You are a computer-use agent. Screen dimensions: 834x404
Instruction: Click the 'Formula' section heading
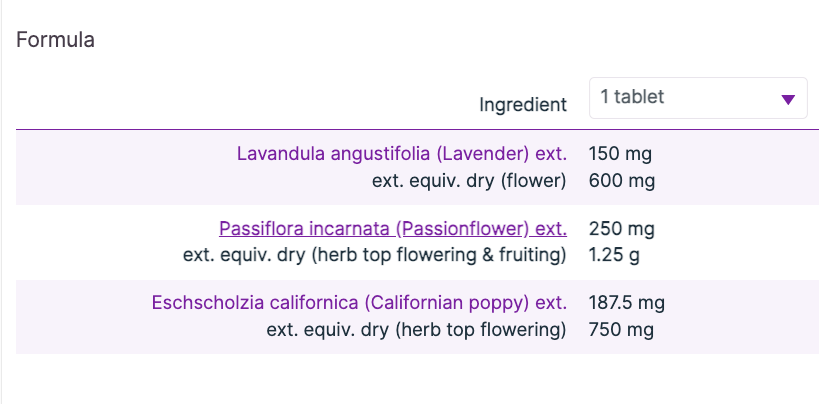(56, 41)
